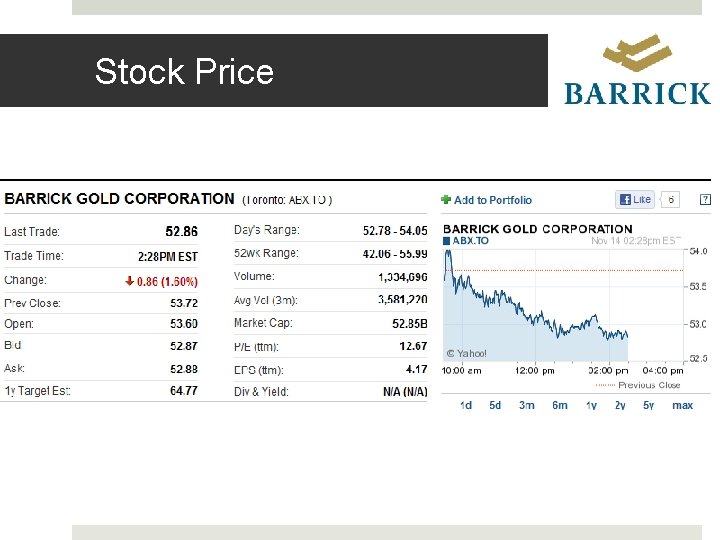
Task: Click the Yahoo! copyright text in chart
Action: click(467, 353)
